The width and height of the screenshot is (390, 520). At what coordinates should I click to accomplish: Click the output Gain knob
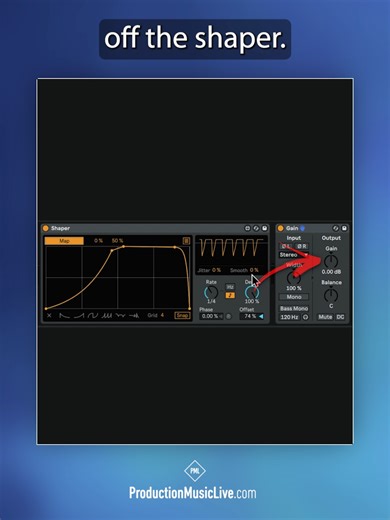331,261
